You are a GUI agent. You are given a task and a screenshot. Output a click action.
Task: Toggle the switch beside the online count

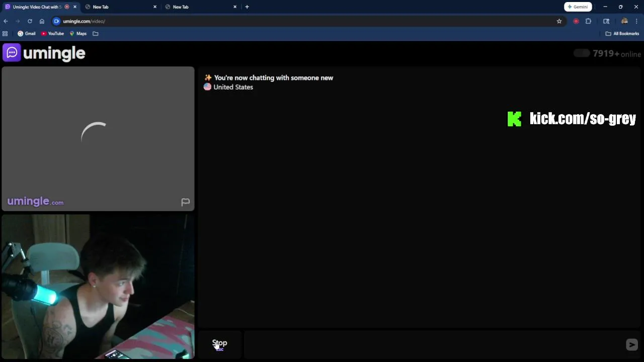(x=582, y=53)
